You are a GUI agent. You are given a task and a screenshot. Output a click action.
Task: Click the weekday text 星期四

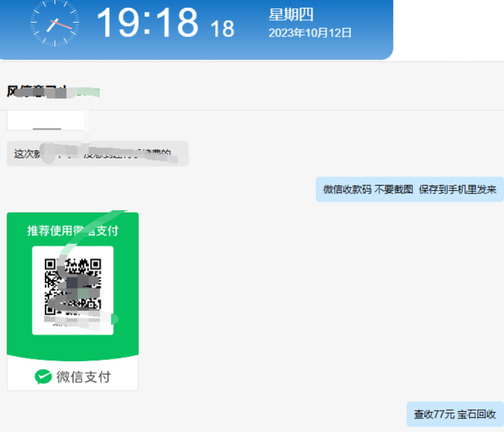291,15
